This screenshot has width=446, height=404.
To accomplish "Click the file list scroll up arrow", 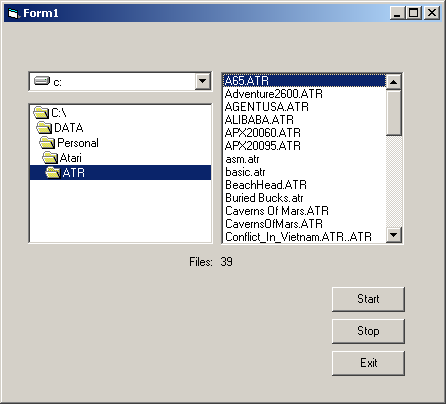I will pyautogui.click(x=394, y=82).
